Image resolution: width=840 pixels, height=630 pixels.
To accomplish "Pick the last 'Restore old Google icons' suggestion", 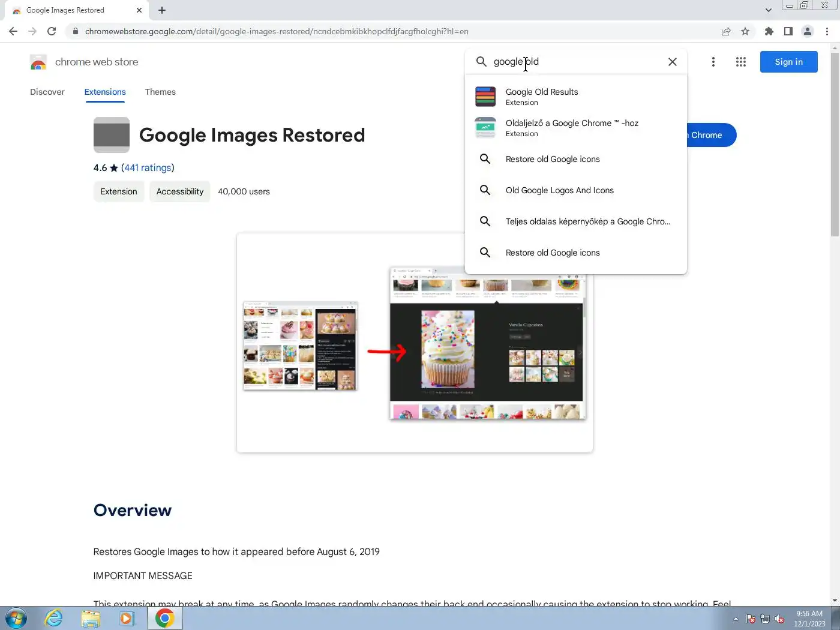I will click(x=576, y=253).
